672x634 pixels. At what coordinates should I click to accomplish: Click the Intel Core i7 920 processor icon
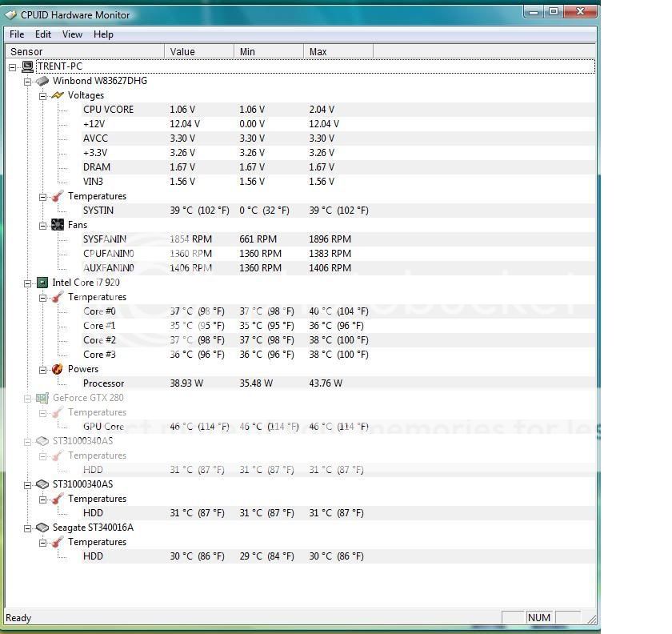(x=42, y=283)
